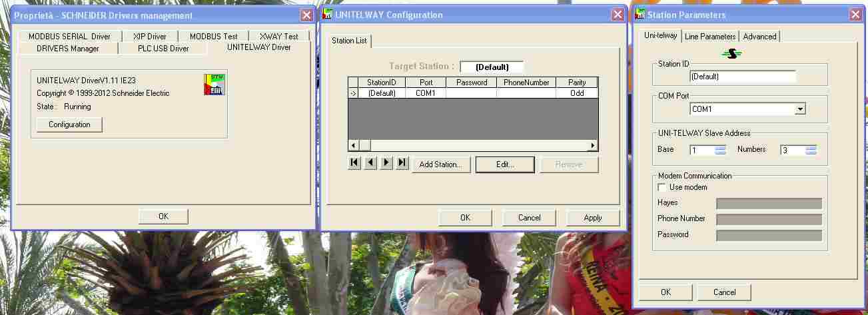
Task: Click Apply in UNITELWAY Configuration window
Action: click(x=593, y=218)
